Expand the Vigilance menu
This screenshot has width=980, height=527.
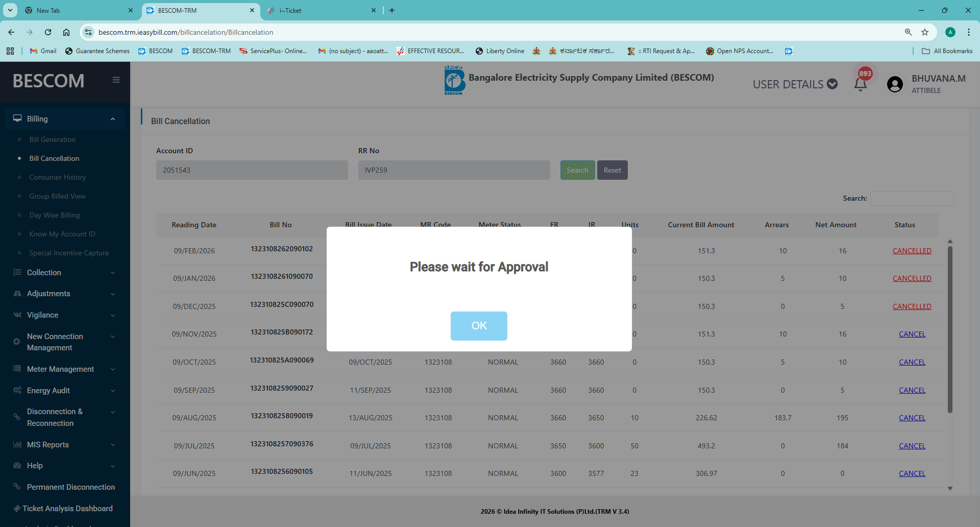pos(65,315)
